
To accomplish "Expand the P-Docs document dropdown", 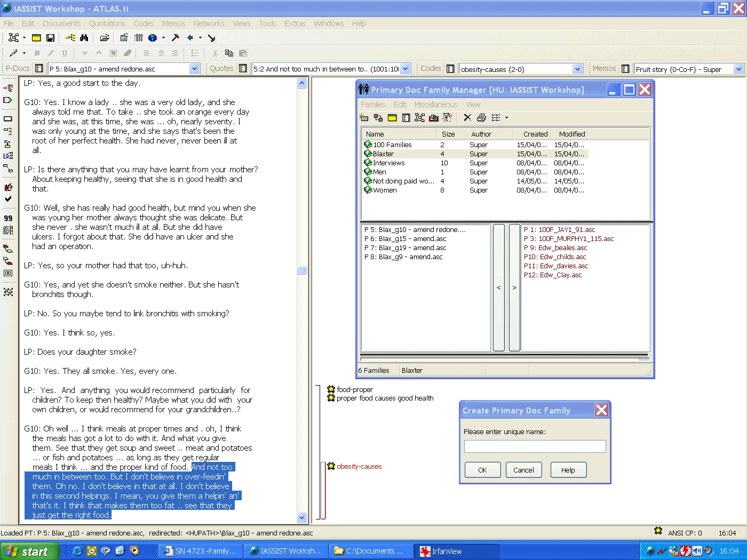I will click(194, 69).
